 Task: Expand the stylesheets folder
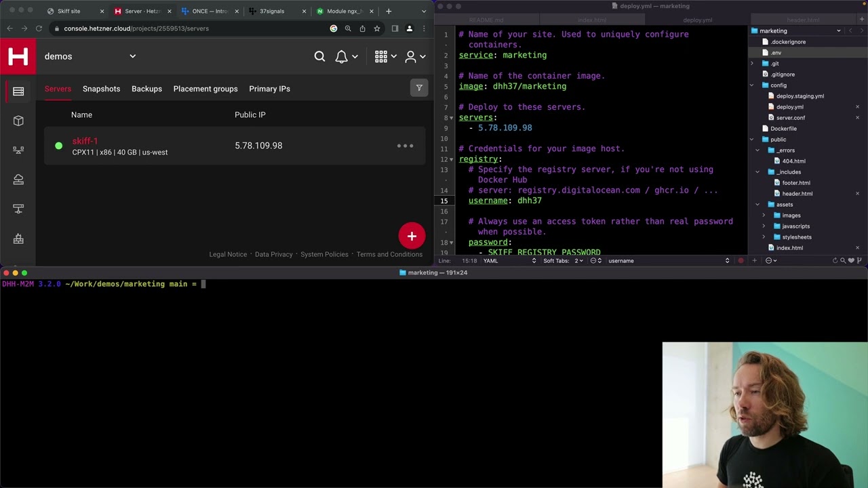(764, 237)
